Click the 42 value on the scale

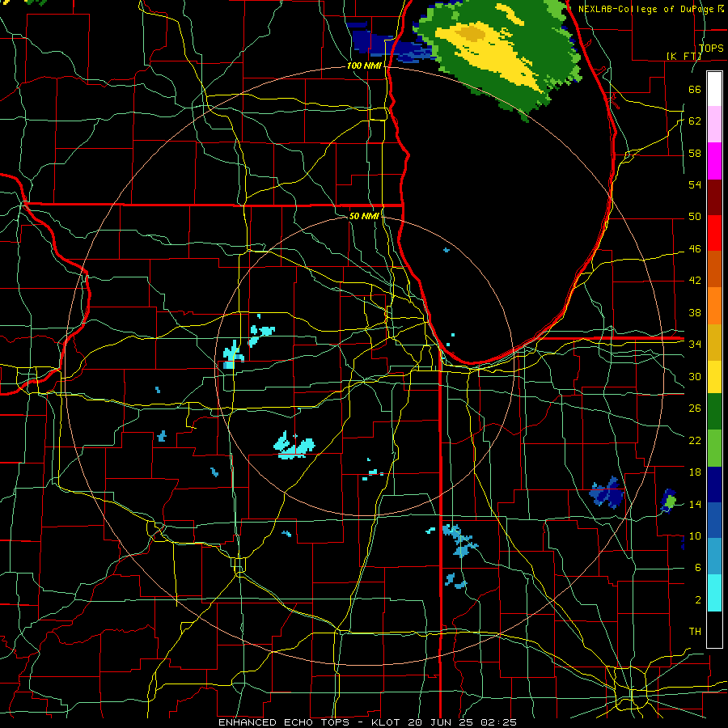coord(695,280)
